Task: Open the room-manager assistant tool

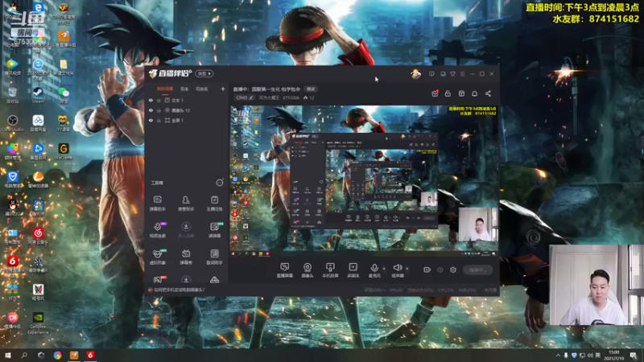Action: (186, 204)
